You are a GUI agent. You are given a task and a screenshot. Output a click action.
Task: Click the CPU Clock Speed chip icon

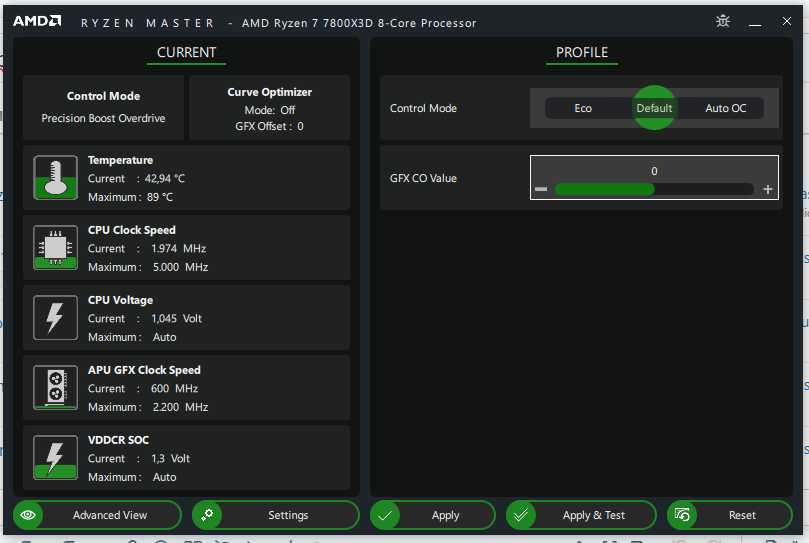pos(55,248)
